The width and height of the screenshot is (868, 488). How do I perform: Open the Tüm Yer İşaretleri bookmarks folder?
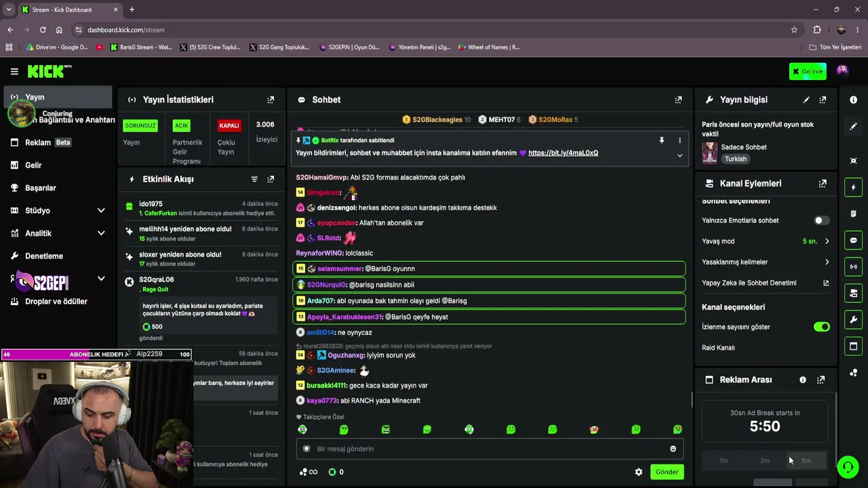(835, 47)
